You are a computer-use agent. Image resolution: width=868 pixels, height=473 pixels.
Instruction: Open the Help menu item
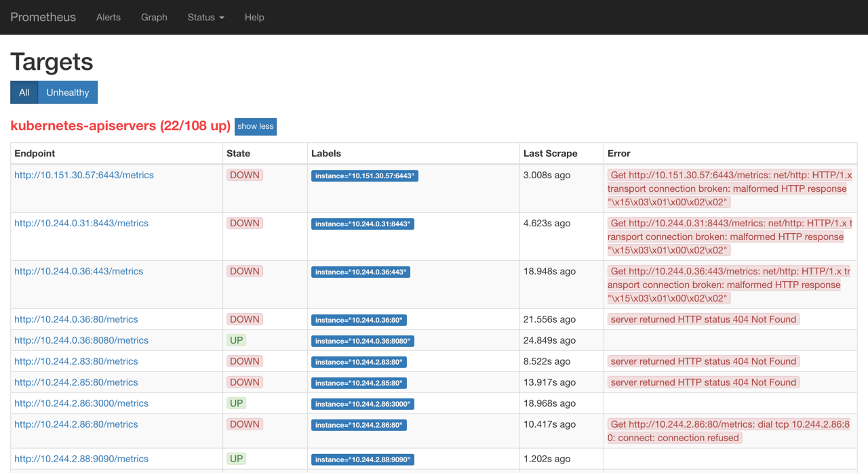[x=254, y=17]
